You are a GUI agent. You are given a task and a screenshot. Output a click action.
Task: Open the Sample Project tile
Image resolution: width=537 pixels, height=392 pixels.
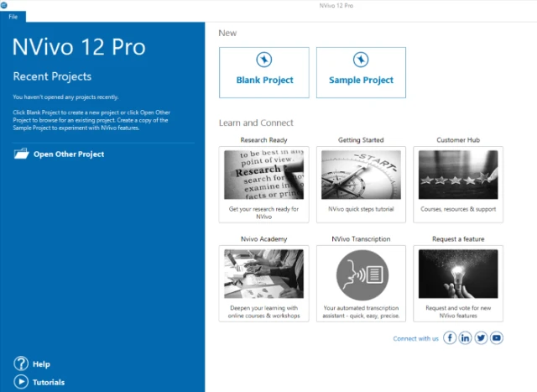click(362, 72)
